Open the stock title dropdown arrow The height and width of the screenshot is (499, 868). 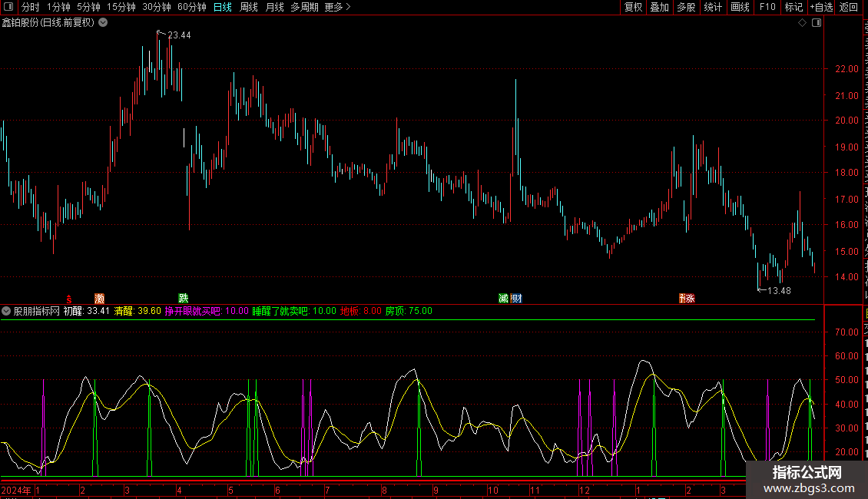[x=103, y=23]
